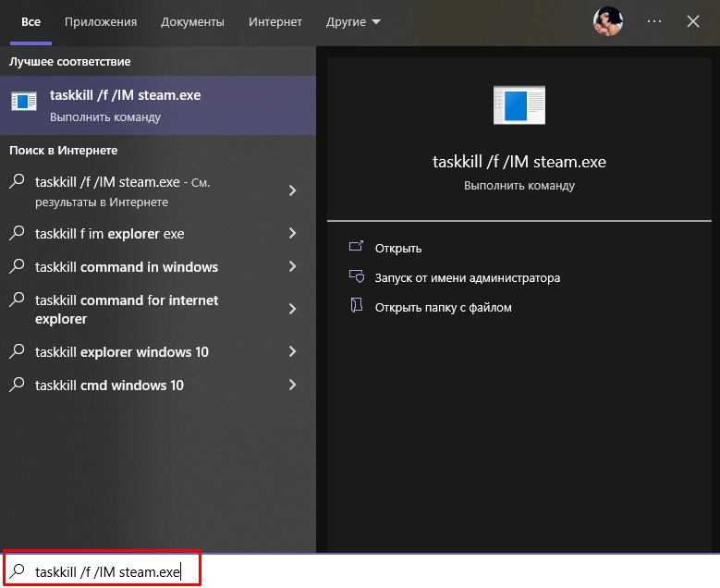720x588 pixels.
Task: Click the open file location folder icon
Action: tap(357, 305)
